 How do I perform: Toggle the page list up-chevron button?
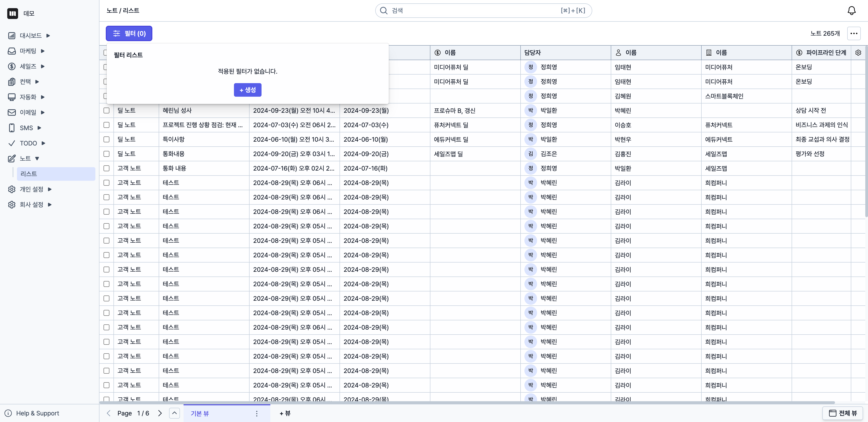[174, 413]
